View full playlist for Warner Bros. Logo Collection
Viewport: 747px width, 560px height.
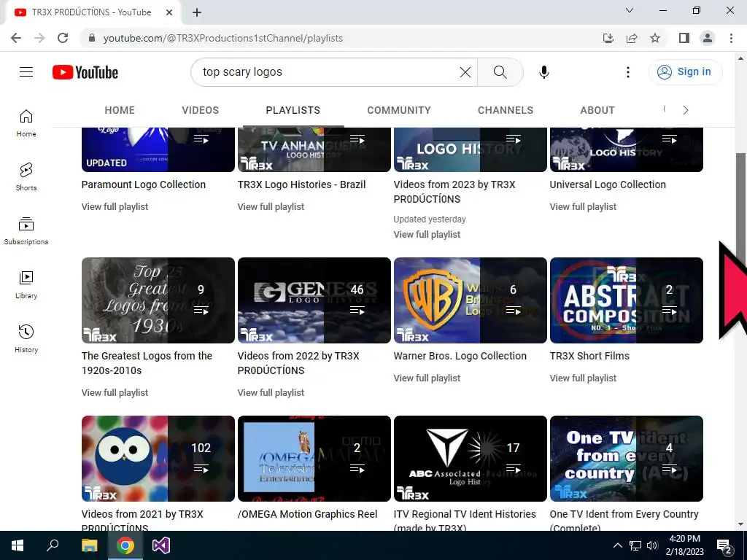[427, 378]
